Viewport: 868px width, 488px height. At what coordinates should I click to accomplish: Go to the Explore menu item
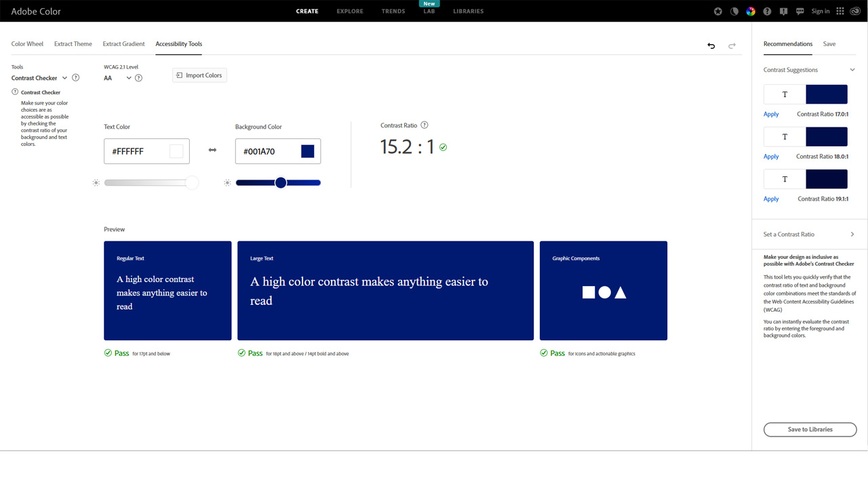click(350, 12)
